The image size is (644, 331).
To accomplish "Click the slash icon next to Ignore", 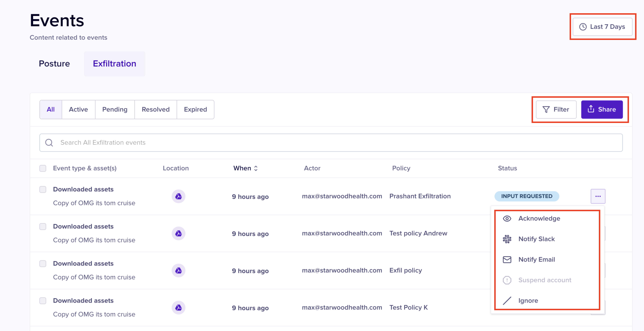I will tap(507, 300).
